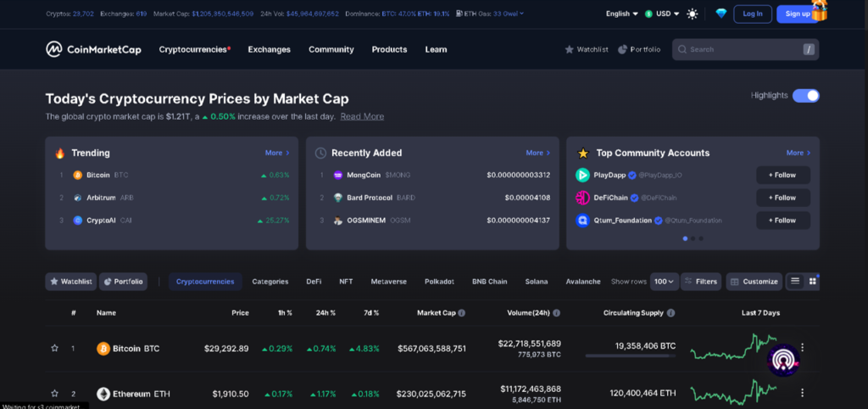Click the search input field
868x409 pixels.
click(745, 49)
